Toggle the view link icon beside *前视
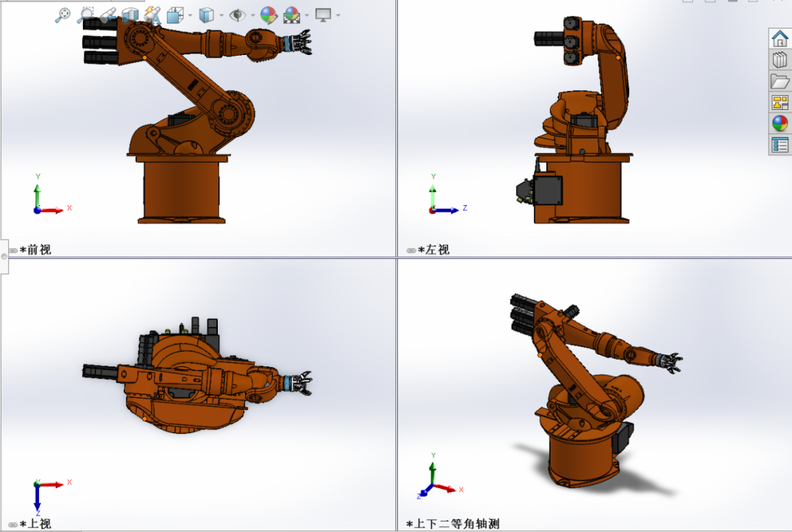 click(13, 251)
